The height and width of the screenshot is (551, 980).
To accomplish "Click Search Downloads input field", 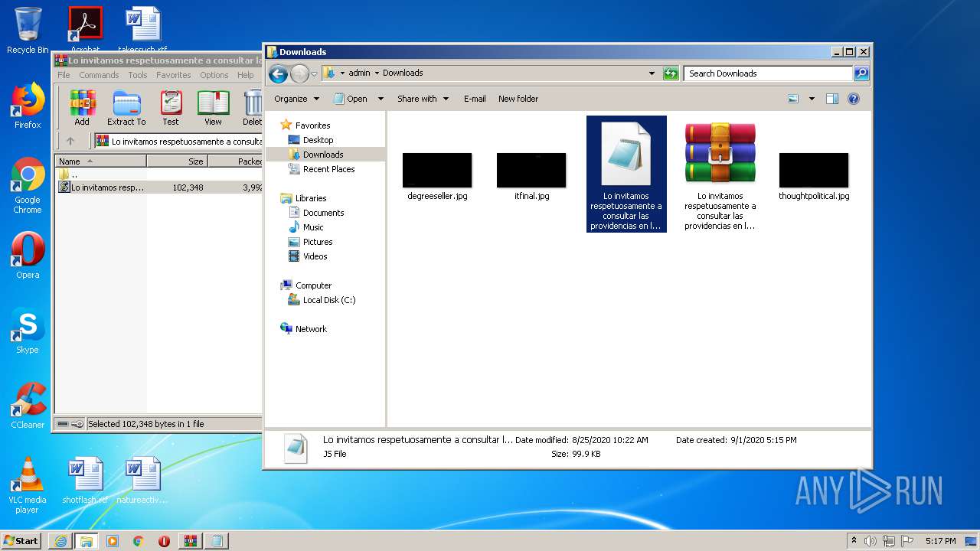I will coord(768,73).
